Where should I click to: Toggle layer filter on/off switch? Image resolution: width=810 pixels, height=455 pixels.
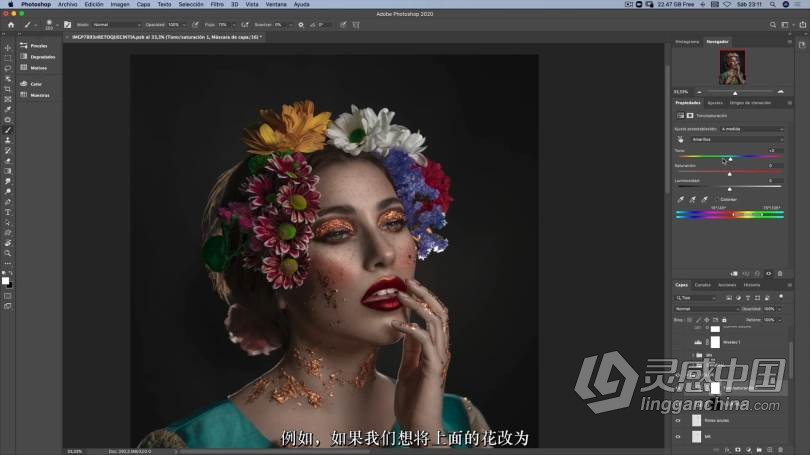click(781, 297)
